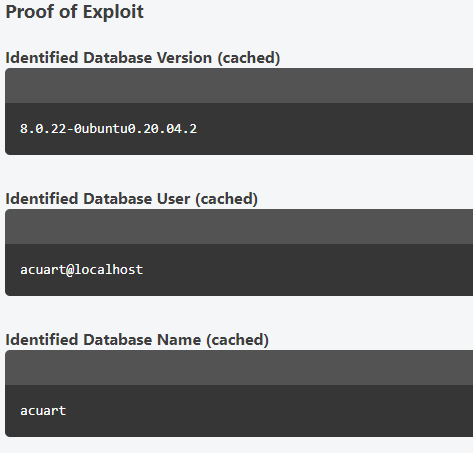Click the "ubuntu" part of the version string

click(105, 129)
